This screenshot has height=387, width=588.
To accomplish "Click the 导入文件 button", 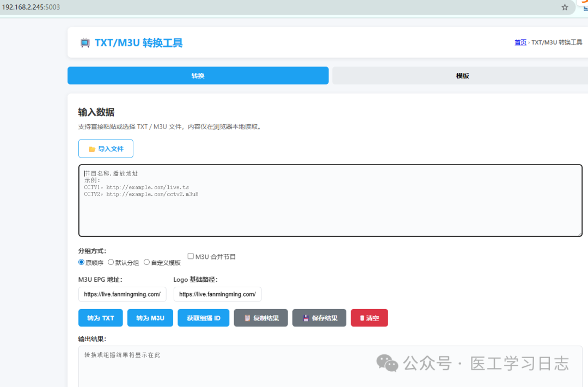I will point(106,149).
